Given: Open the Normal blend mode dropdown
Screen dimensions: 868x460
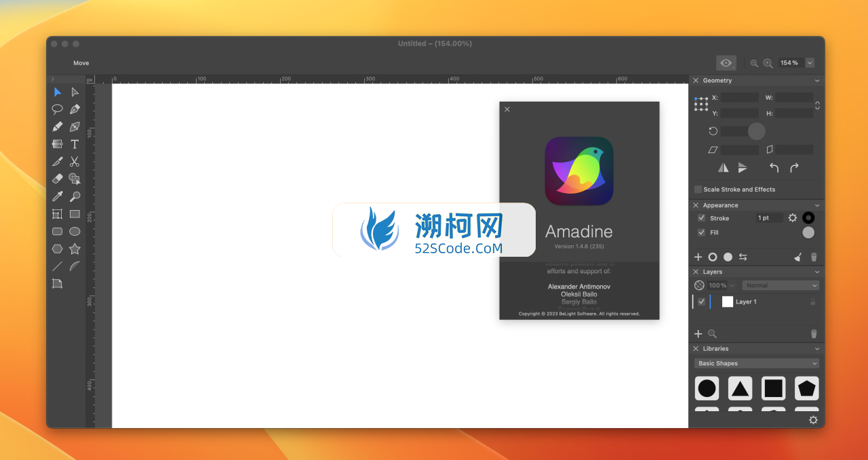Looking at the screenshot, I should click(781, 285).
